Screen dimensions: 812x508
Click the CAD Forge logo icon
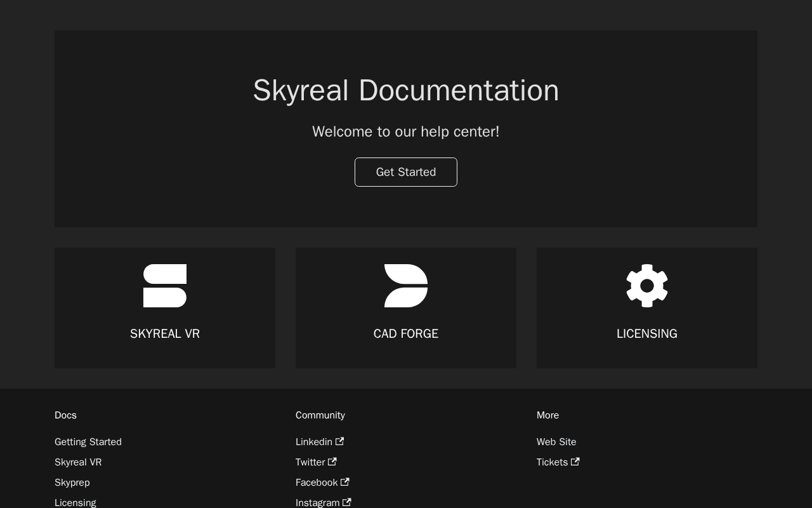click(406, 286)
